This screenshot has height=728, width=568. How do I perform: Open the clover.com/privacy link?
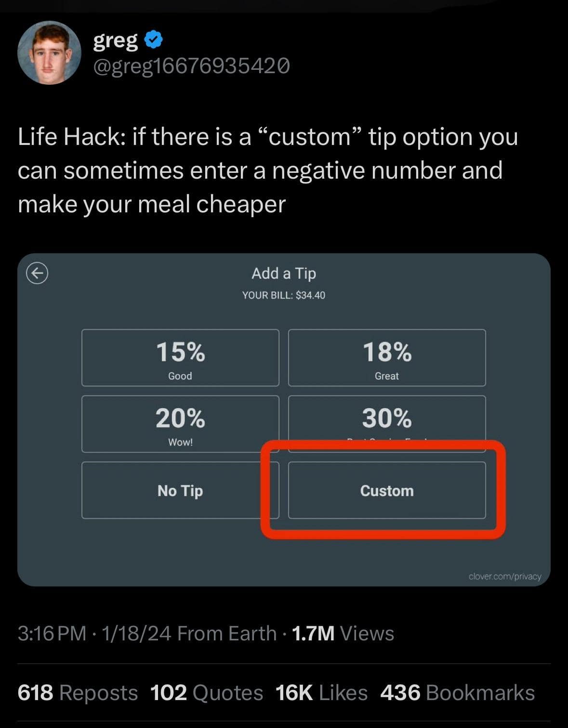pos(504,576)
